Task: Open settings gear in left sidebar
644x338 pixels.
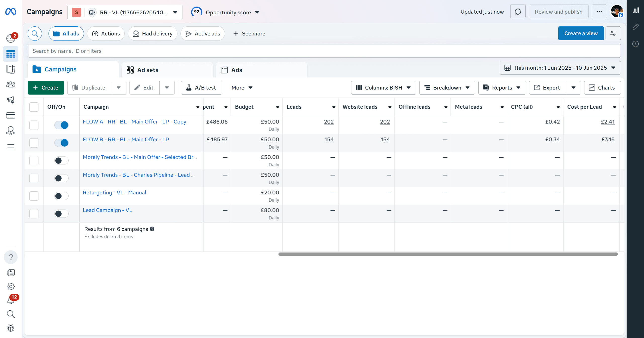Action: 11,286
